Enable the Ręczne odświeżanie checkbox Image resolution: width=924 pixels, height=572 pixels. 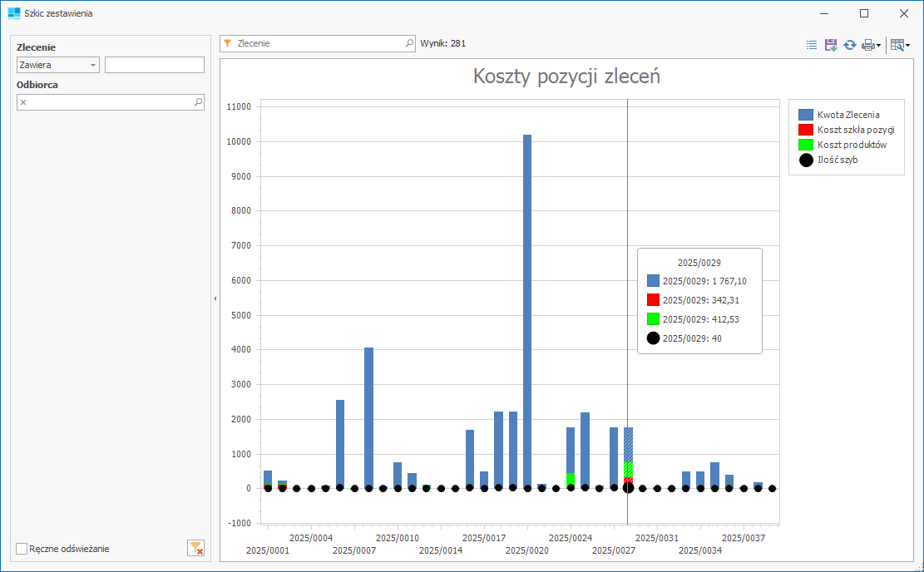coord(22,549)
